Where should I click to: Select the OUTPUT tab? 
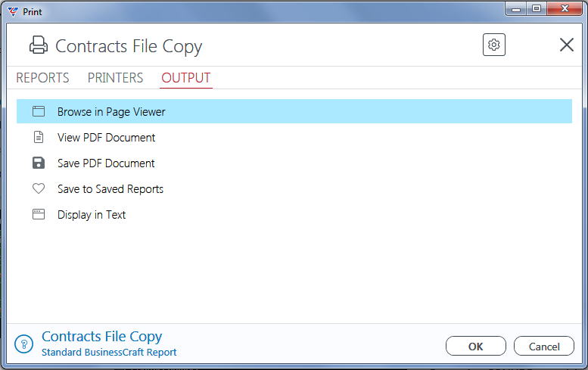point(186,78)
